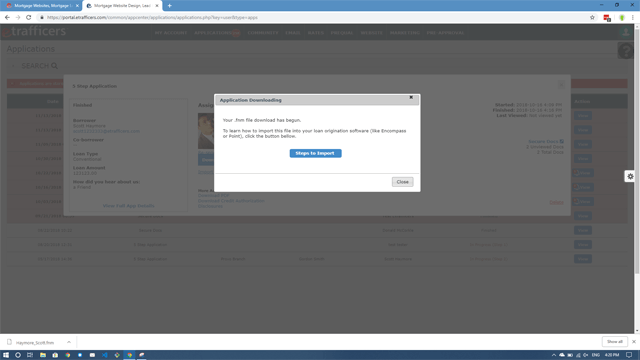This screenshot has height=360, width=640.
Task: Click Show all downloads button
Action: [x=614, y=342]
